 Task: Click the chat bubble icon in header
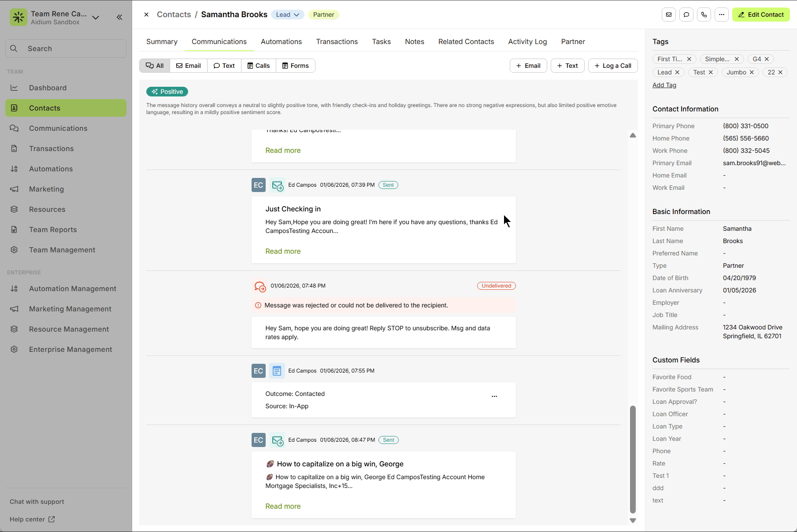[686, 15]
